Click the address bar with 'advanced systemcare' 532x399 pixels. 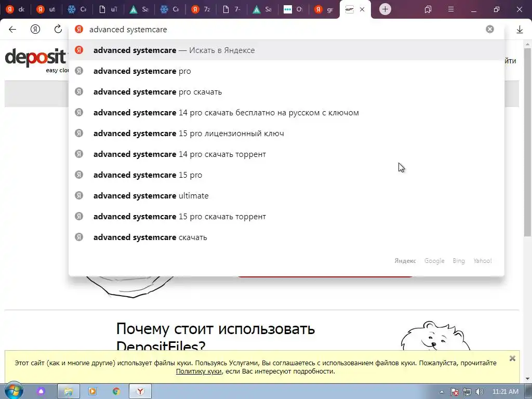[285, 30]
